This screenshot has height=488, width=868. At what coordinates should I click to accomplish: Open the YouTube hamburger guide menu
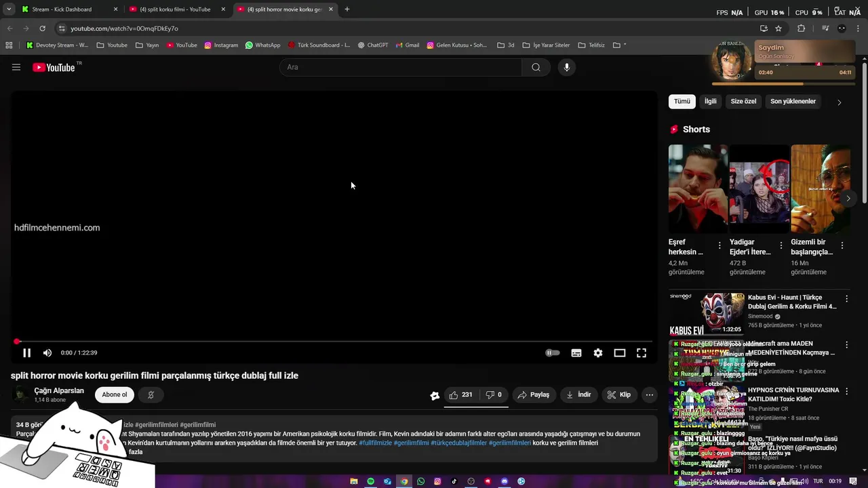16,67
